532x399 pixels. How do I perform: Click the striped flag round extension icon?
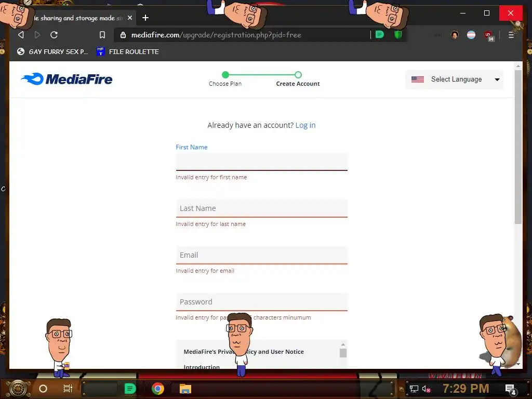click(471, 35)
